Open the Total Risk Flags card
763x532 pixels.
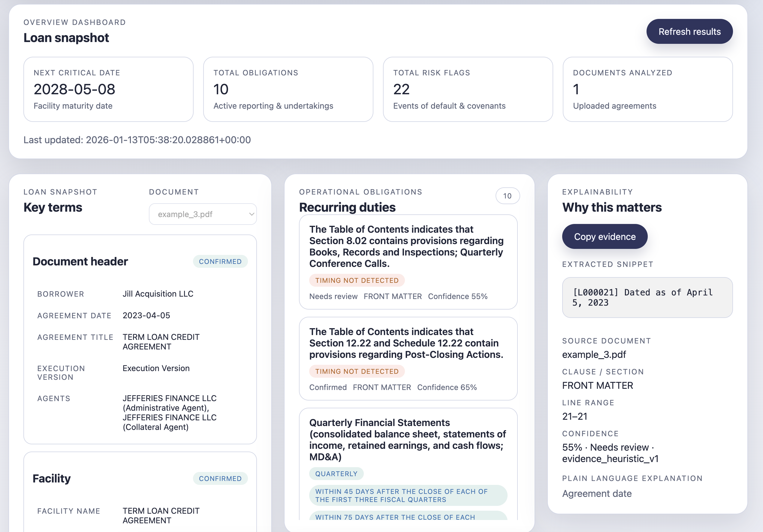point(468,89)
